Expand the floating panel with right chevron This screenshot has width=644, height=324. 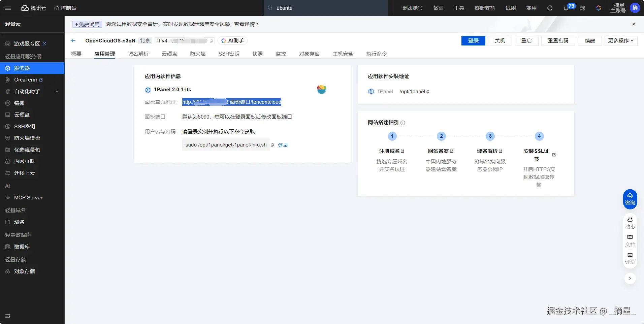pos(630,278)
